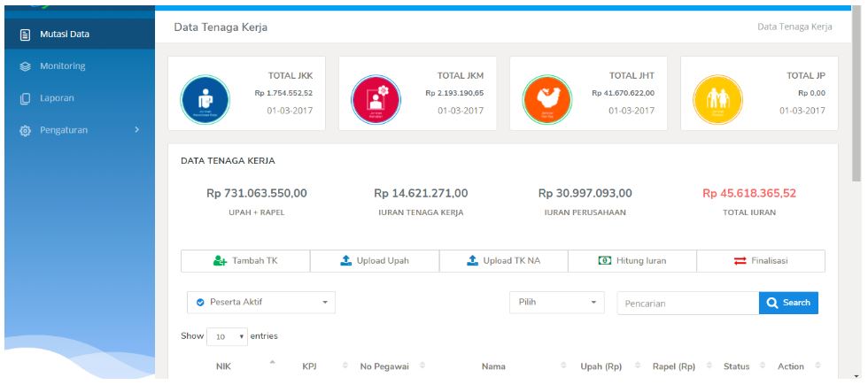Sort the table by Nama column
Viewport: 868px width, 385px height.
493,366
